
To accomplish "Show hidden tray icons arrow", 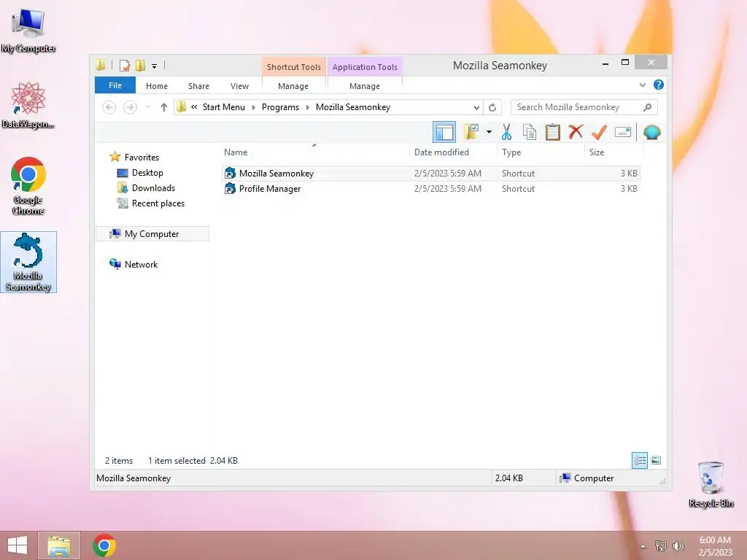I will pos(643,546).
